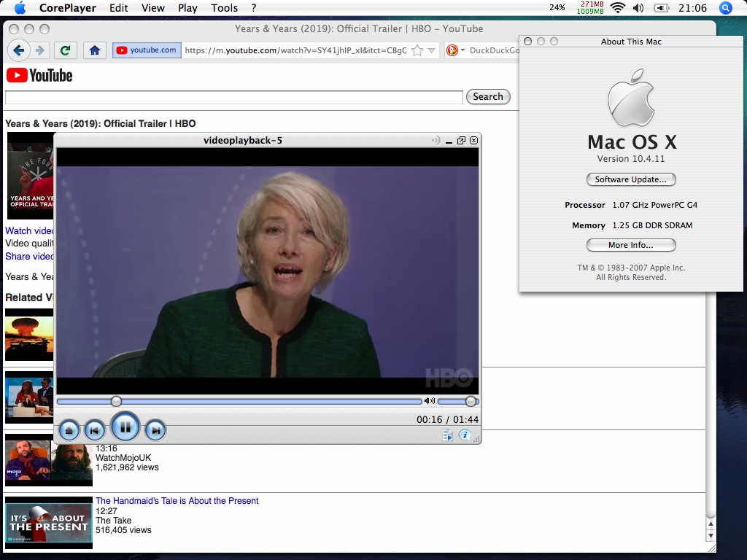Click the 00:16 / 01:44 time display
Image resolution: width=747 pixels, height=560 pixels.
(447, 419)
